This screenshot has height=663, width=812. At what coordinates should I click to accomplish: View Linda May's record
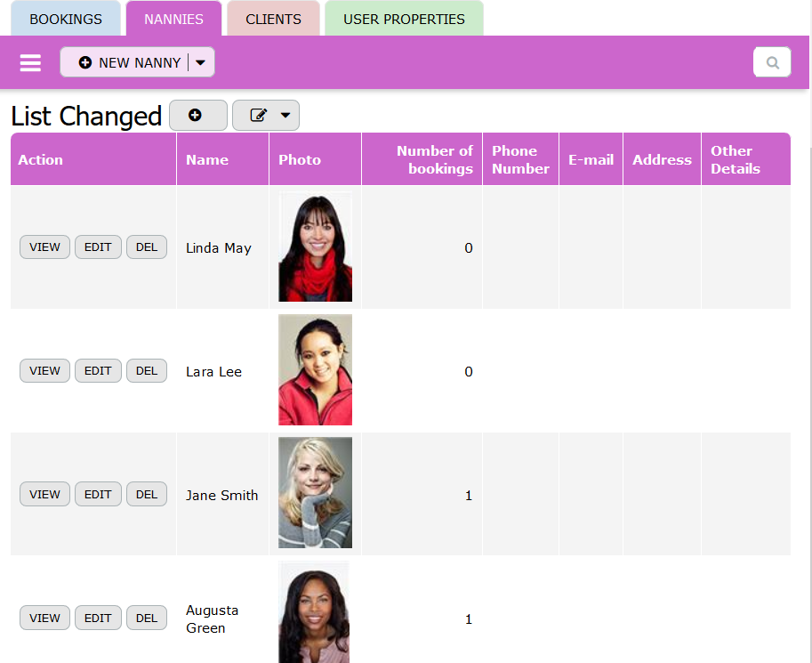[x=44, y=247]
